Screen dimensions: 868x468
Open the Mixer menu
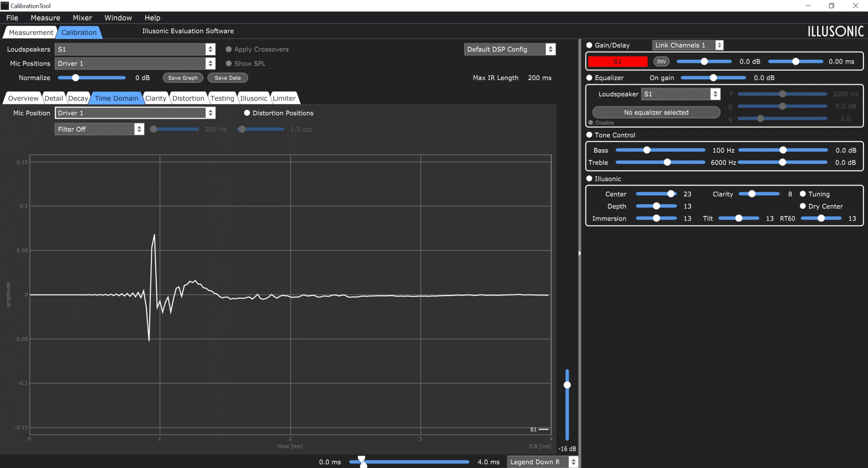pos(82,18)
